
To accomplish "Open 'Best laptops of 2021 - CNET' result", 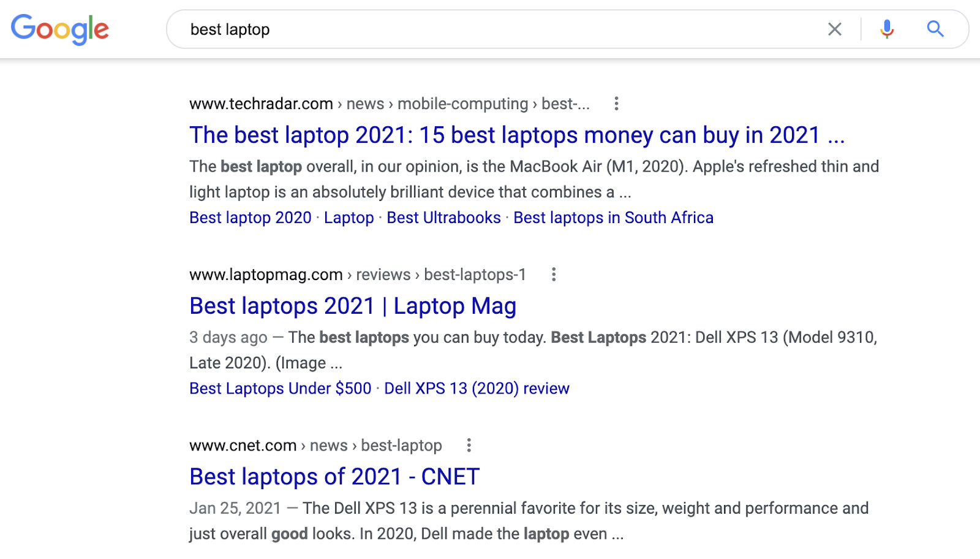I will pos(334,477).
